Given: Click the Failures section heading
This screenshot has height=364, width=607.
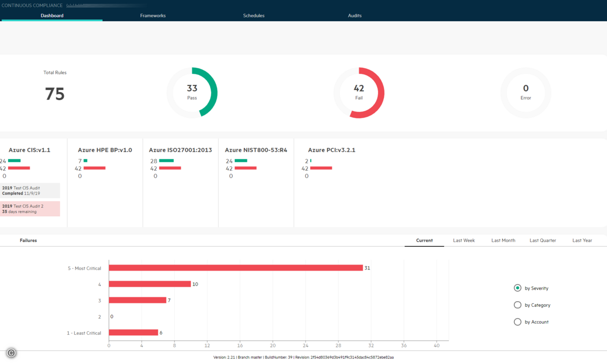Looking at the screenshot, I should pos(28,241).
